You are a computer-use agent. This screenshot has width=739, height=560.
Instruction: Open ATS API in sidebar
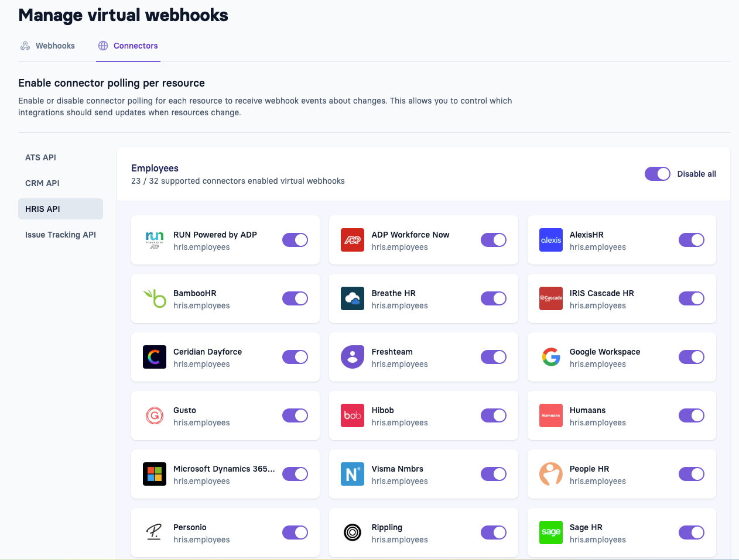[x=60, y=157]
